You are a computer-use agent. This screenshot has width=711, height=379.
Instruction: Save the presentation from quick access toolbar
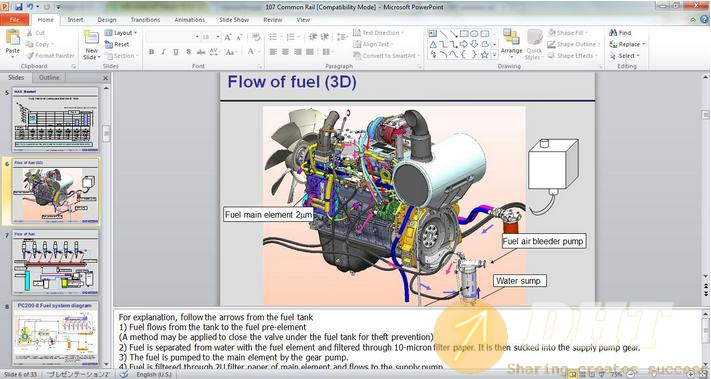point(18,7)
